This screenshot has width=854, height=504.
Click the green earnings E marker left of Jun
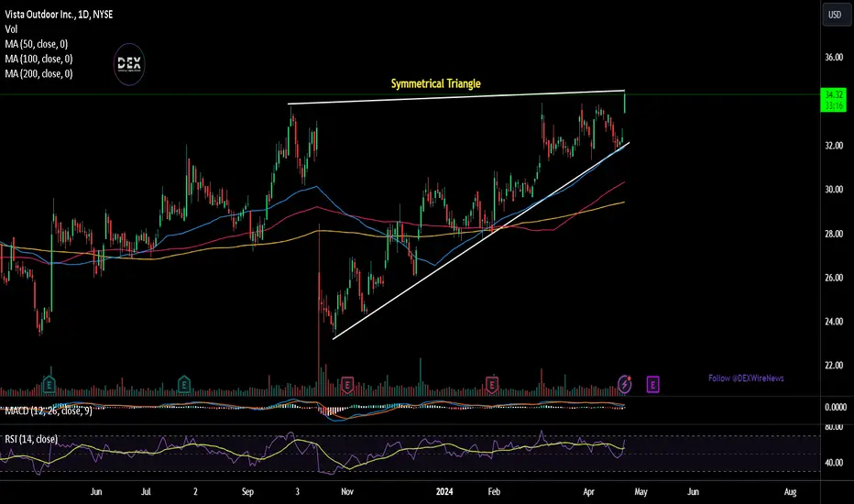(49, 385)
